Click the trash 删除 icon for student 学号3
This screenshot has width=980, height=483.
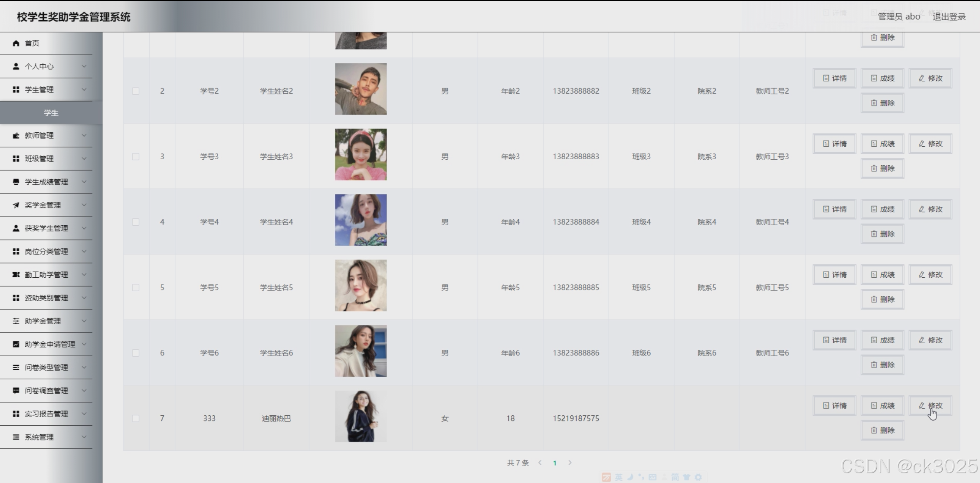[x=874, y=168]
